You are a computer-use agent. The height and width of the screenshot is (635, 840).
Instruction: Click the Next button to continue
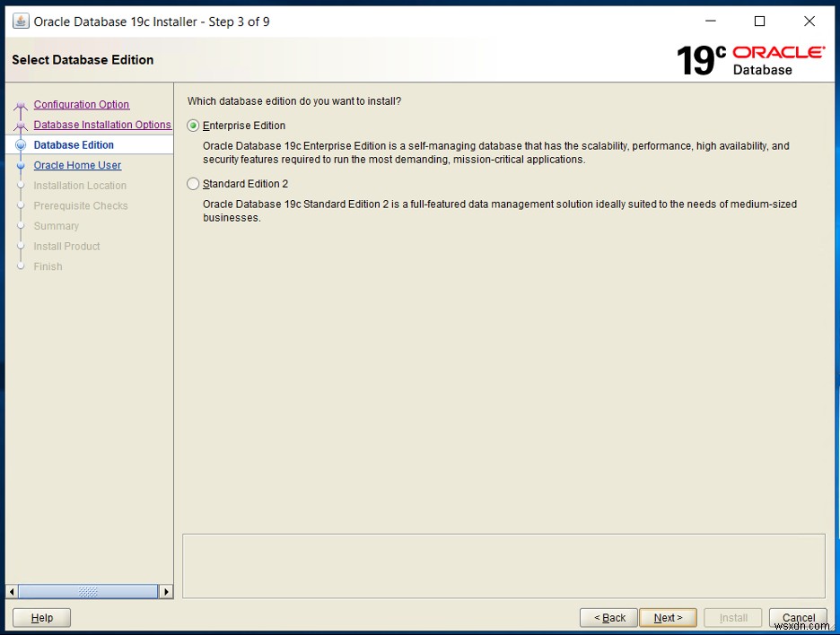pyautogui.click(x=668, y=617)
